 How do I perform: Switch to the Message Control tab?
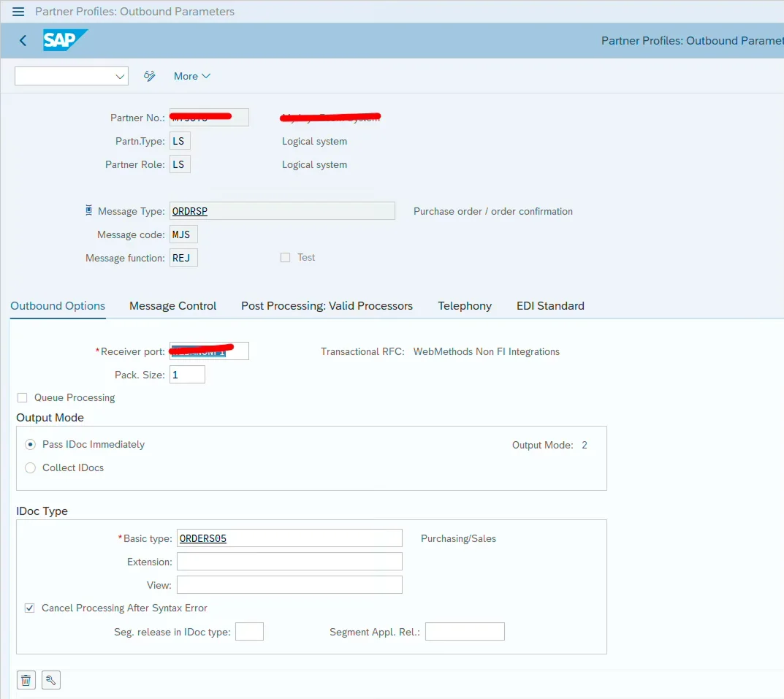click(172, 306)
